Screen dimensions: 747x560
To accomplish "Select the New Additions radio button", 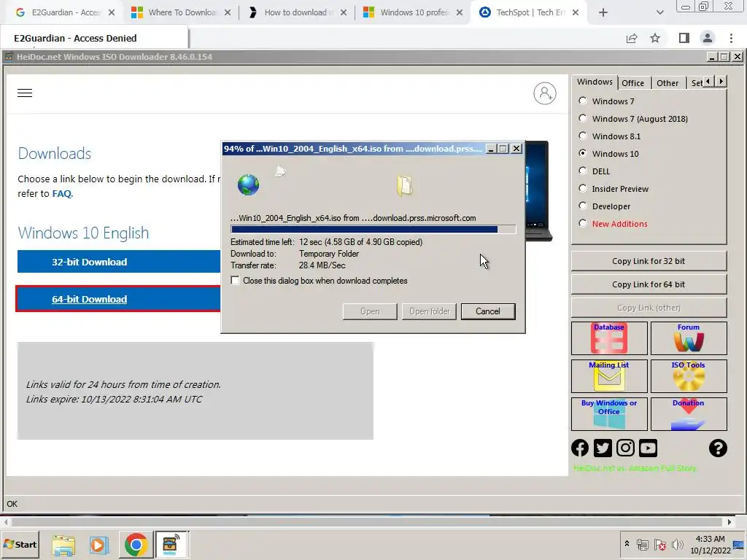I will tap(583, 223).
